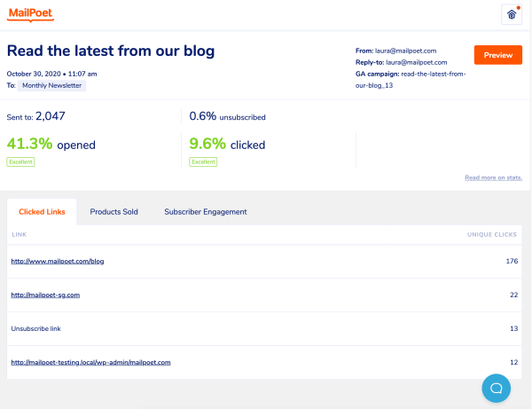Select the 13 unique clicks value
Image resolution: width=532 pixels, height=409 pixels.
pyautogui.click(x=513, y=328)
